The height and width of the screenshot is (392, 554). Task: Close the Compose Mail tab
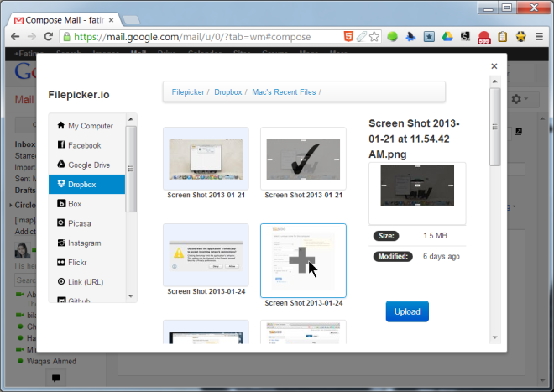(111, 20)
